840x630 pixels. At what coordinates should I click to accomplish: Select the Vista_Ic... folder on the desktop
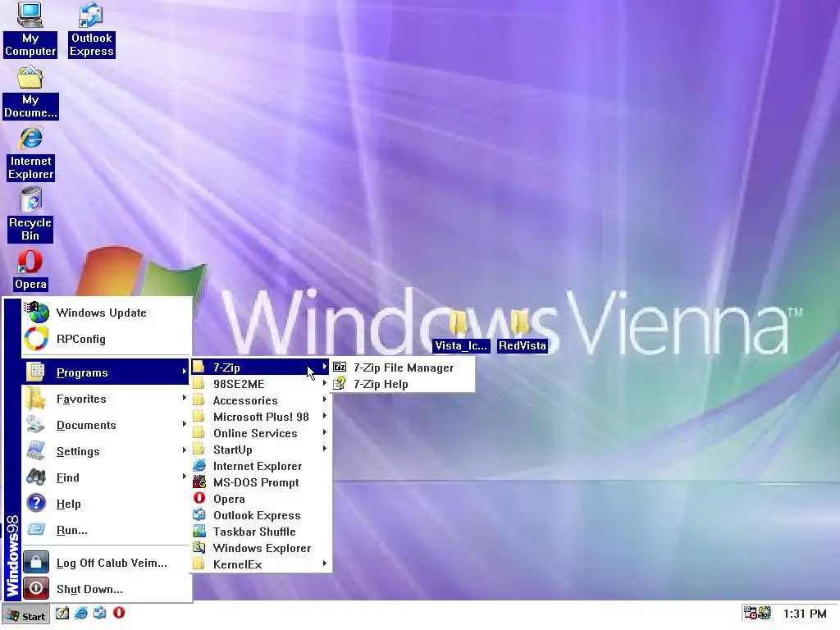(461, 331)
